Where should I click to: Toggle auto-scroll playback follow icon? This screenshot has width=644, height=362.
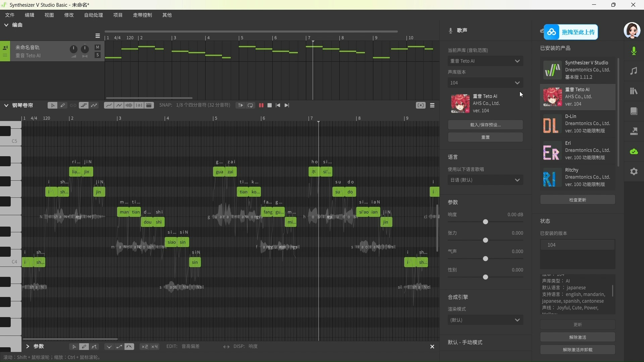click(x=240, y=105)
